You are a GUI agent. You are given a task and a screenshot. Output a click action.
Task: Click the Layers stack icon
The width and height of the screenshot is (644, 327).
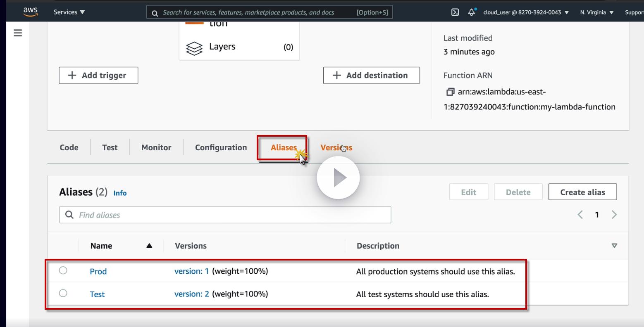click(x=194, y=48)
